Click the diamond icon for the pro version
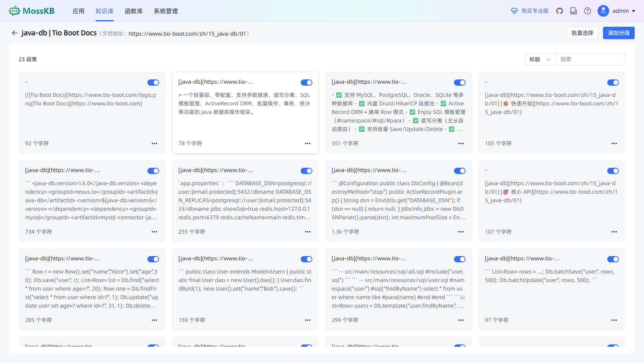This screenshot has width=644, height=363. 514,11
